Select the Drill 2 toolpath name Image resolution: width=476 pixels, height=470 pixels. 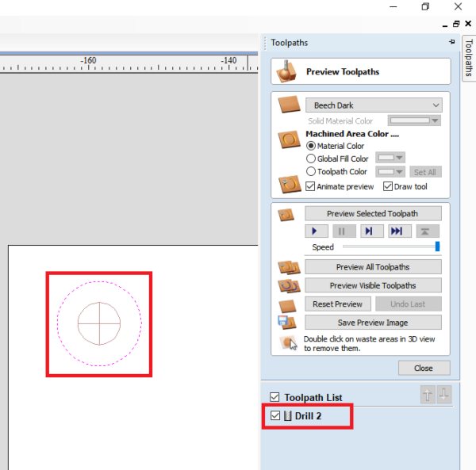coord(308,416)
